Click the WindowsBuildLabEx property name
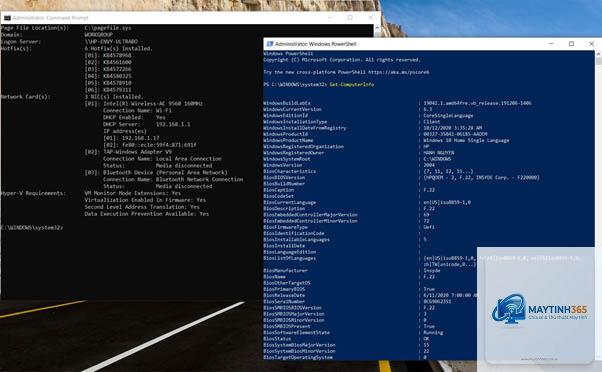Image resolution: width=602 pixels, height=372 pixels. coord(287,104)
